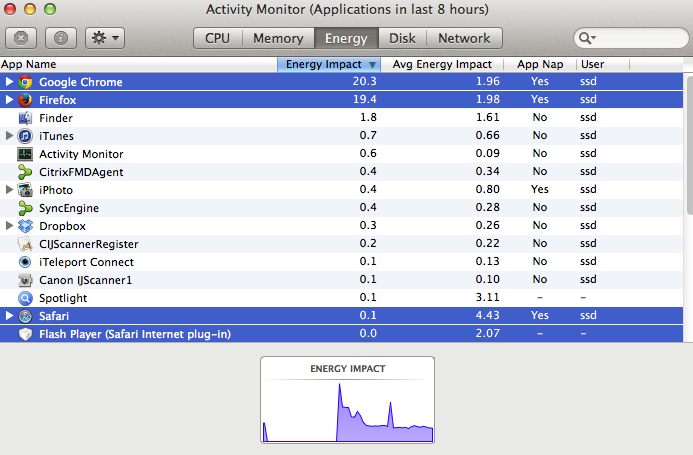The height and width of the screenshot is (455, 693).
Task: Switch to the Memory tab
Action: tap(278, 38)
